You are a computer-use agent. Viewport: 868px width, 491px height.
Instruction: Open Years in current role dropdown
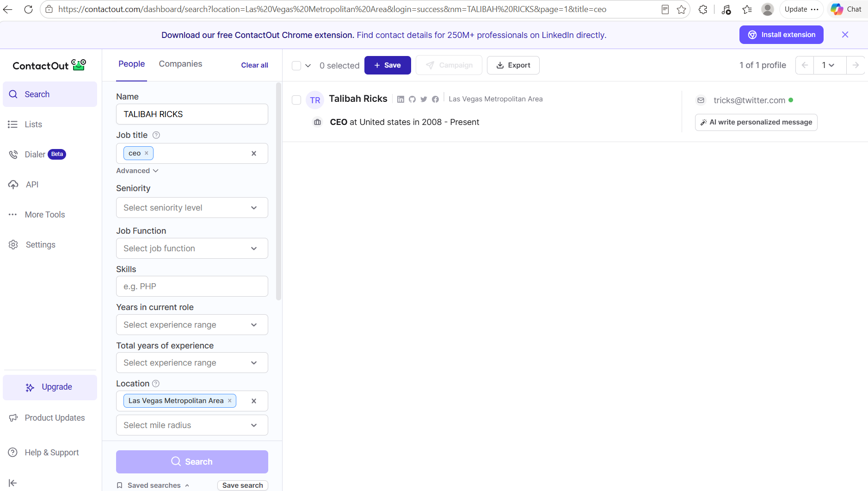(x=192, y=325)
